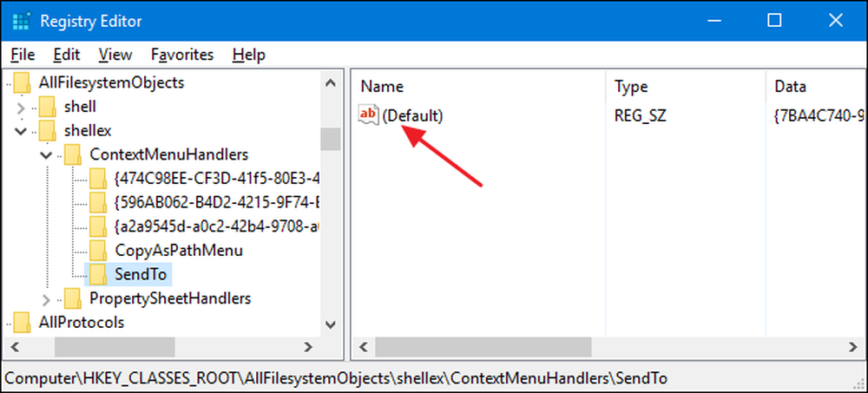Select the {a2a9545d-a0c2-42b4-9708 key
The image size is (868, 393).
pyautogui.click(x=218, y=226)
